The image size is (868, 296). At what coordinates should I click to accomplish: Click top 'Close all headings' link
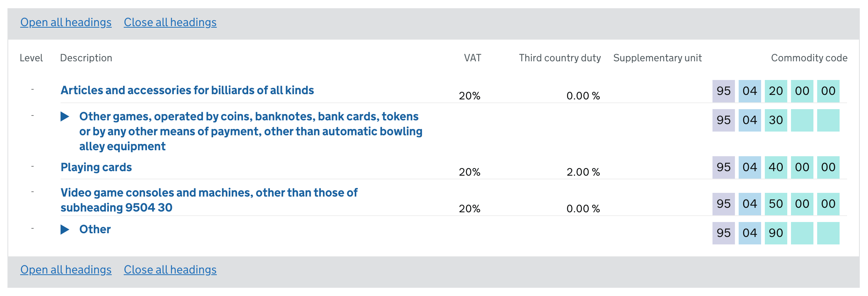(170, 22)
